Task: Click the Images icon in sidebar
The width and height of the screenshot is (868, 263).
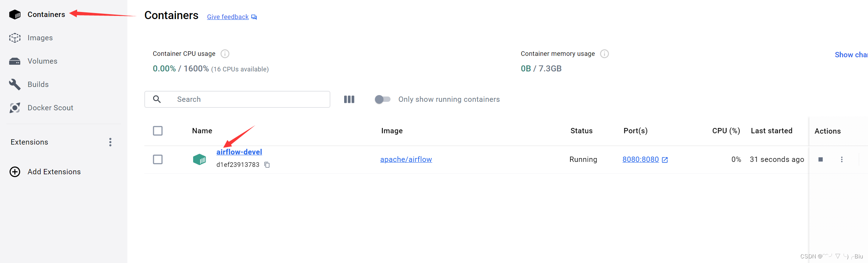Action: [15, 38]
